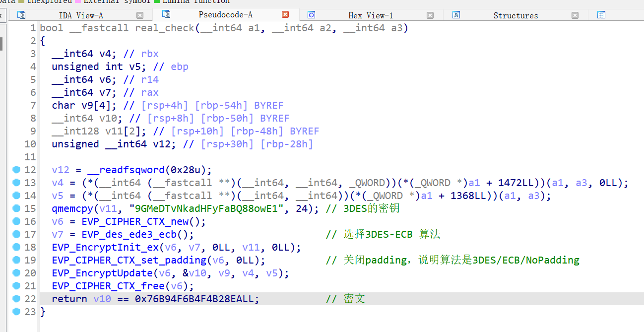644x332 pixels.
Task: Click the blue dot marker beside line 22
Action: [x=16, y=299]
